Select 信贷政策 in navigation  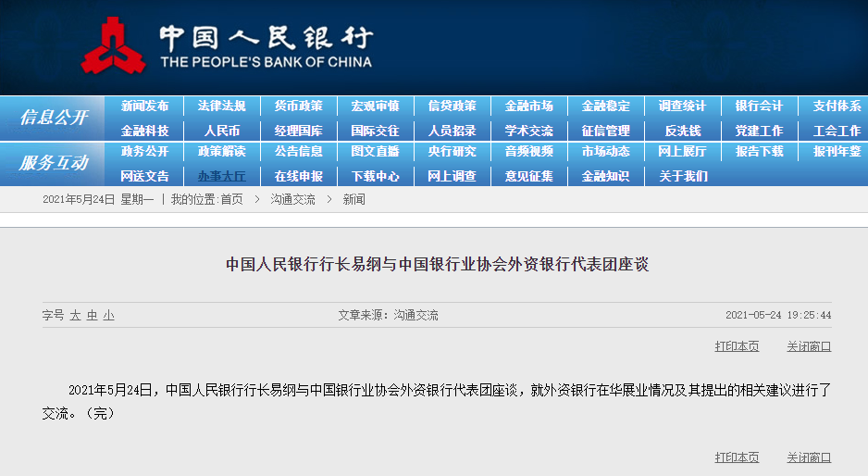click(453, 106)
